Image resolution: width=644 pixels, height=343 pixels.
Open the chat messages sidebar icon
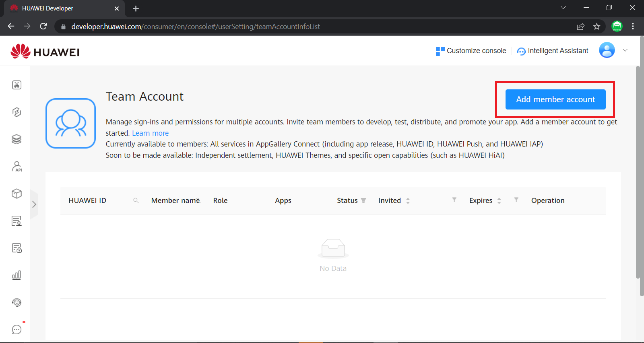(x=17, y=330)
